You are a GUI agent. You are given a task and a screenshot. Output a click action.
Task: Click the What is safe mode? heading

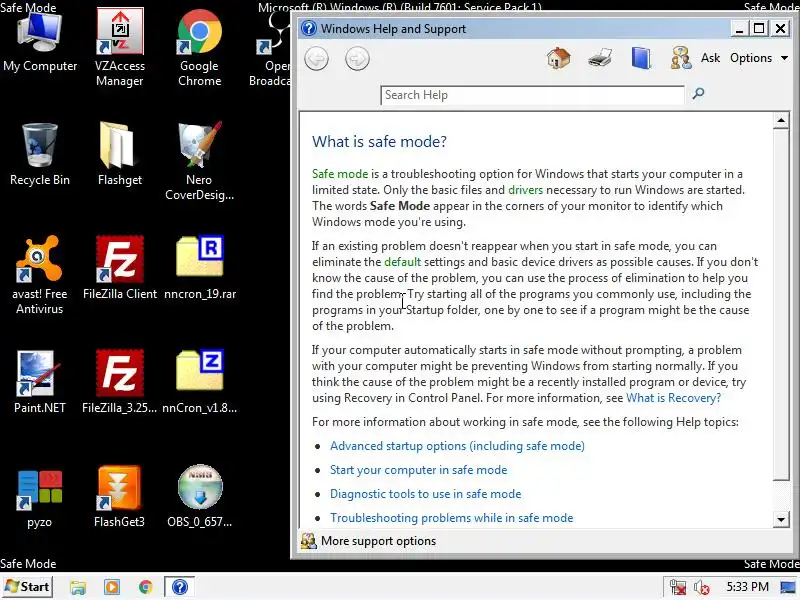click(x=379, y=141)
